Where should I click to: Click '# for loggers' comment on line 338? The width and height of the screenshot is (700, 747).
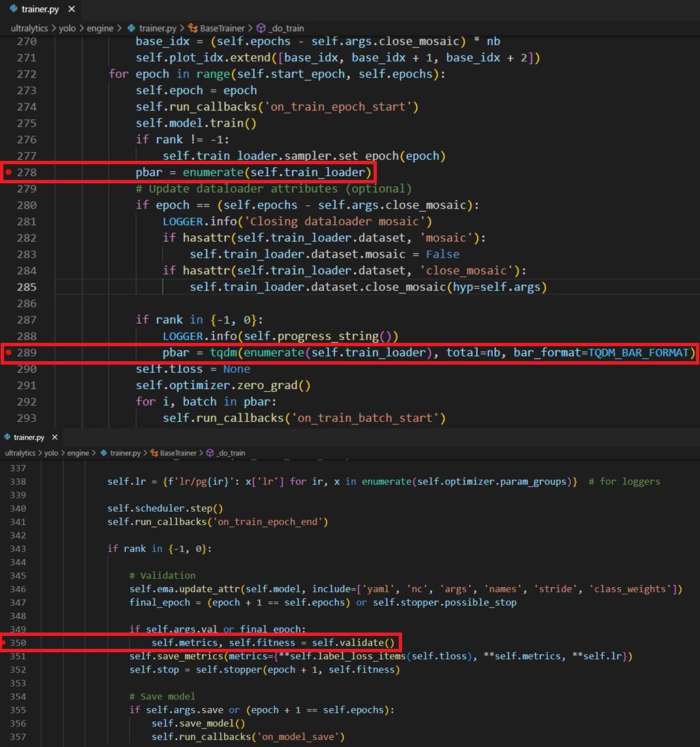pyautogui.click(x=624, y=482)
